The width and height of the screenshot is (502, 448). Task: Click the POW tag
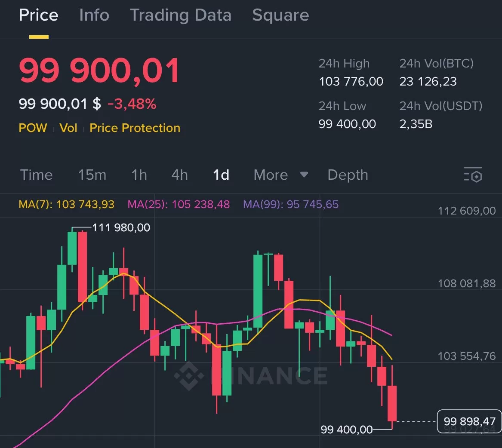point(33,128)
